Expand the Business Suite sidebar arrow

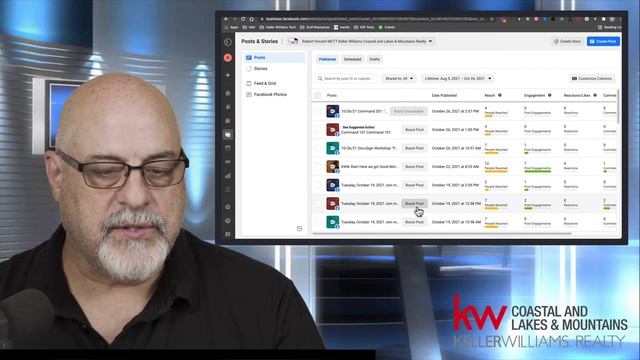(228, 42)
